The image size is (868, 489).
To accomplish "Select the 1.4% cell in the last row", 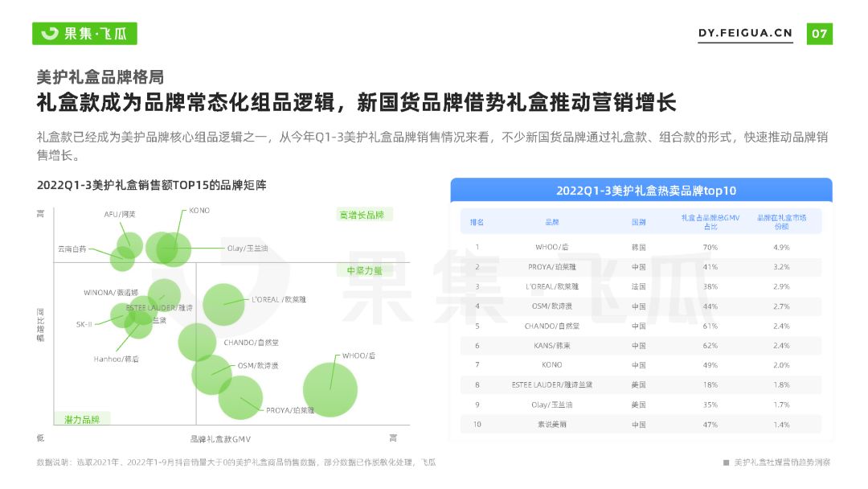I will pyautogui.click(x=782, y=425).
